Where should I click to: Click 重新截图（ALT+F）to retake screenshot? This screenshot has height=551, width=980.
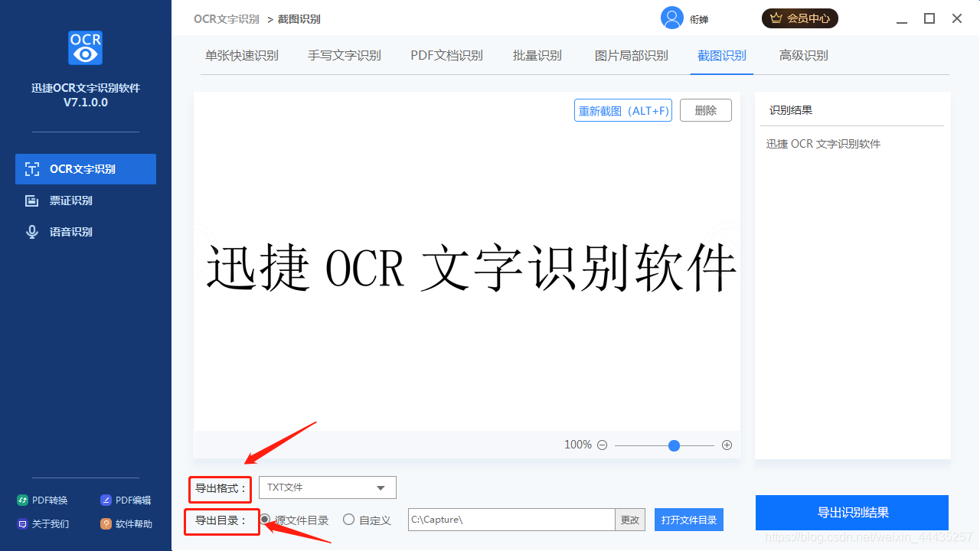point(622,110)
